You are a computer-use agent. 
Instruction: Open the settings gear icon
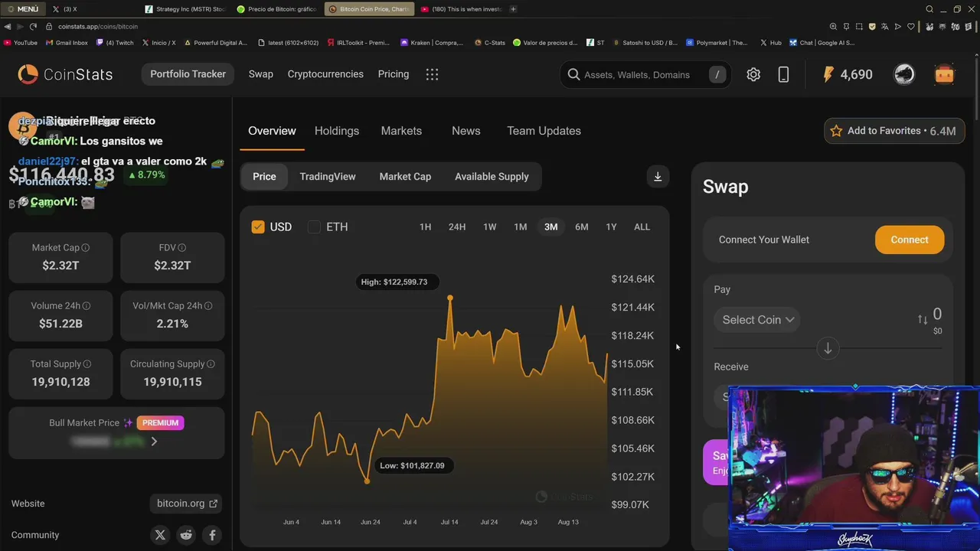tap(753, 74)
